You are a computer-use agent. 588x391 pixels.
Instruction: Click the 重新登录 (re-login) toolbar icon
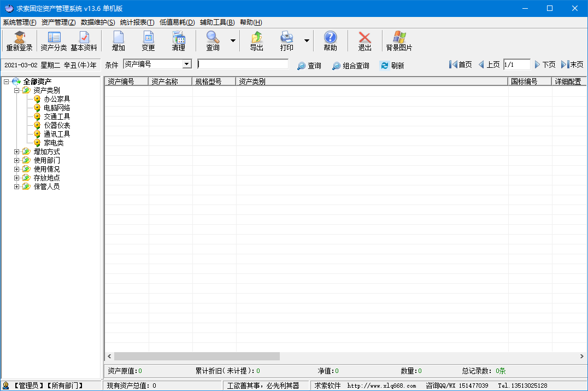click(20, 41)
